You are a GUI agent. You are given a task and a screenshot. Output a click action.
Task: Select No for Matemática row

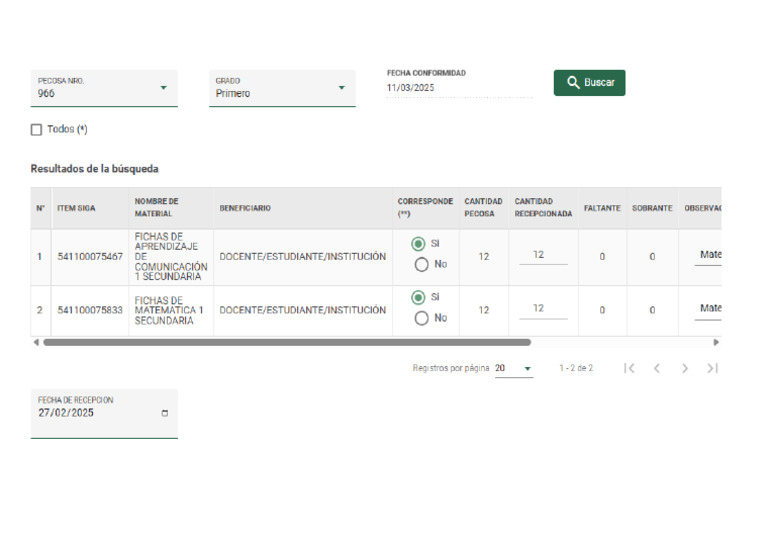point(421,318)
